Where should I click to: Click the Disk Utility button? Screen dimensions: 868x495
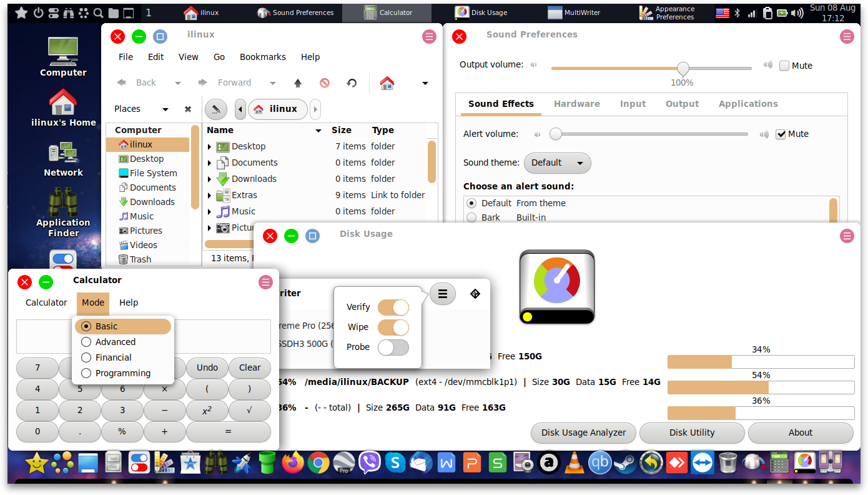click(692, 432)
